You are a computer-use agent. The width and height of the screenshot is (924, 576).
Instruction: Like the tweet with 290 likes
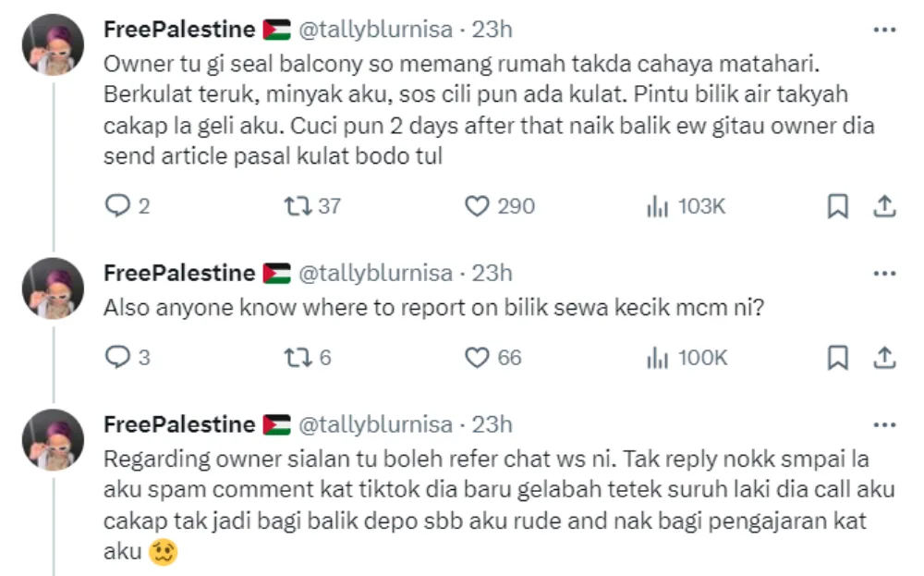tap(477, 206)
